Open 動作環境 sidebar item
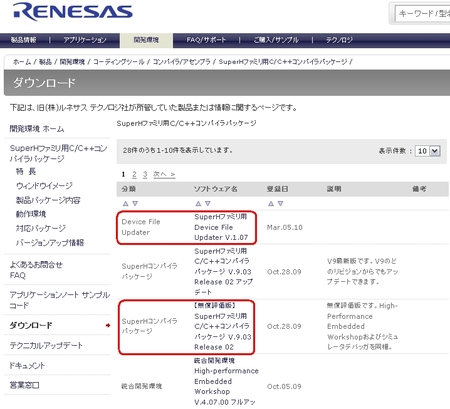Viewport: 450px width, 409px height. (31, 214)
